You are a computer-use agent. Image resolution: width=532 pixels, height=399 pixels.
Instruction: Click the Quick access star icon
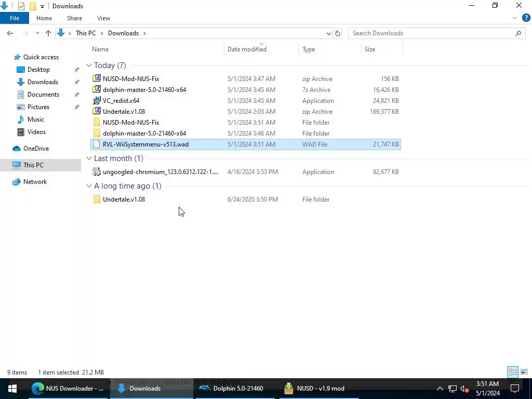[x=17, y=57]
